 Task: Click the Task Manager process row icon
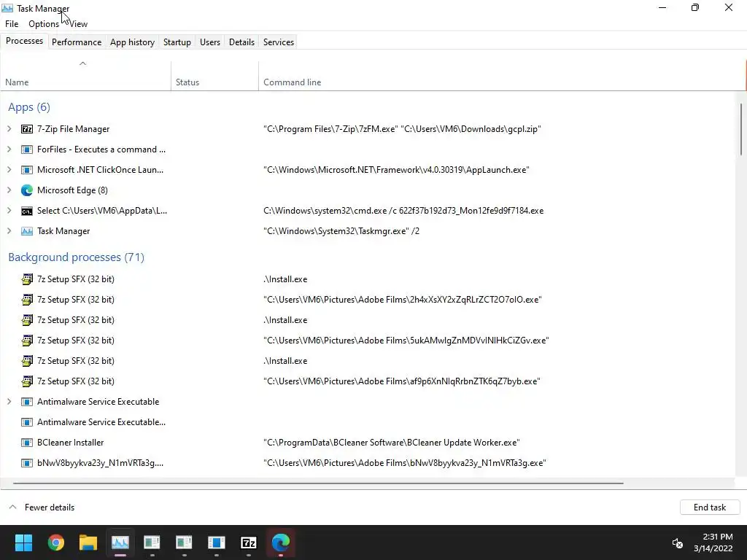point(27,231)
